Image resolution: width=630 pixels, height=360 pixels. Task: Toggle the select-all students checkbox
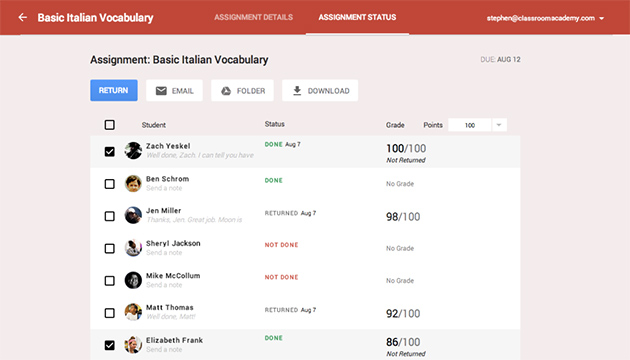pos(109,125)
